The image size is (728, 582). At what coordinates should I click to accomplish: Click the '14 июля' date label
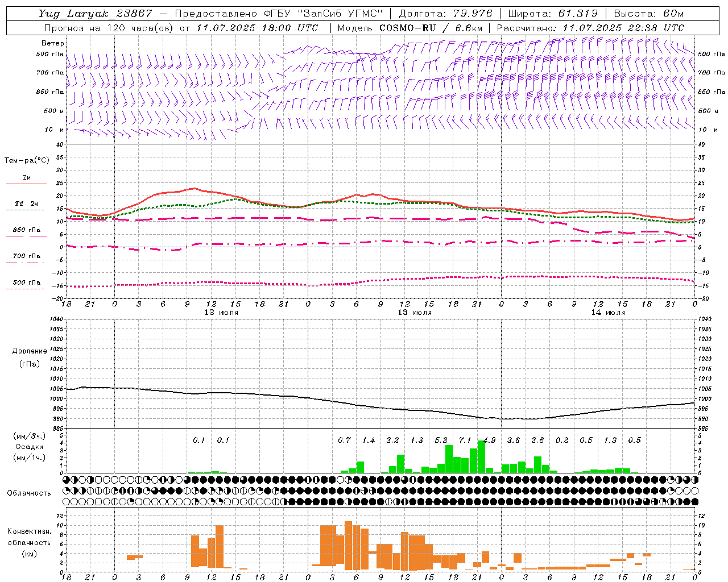[x=608, y=313]
